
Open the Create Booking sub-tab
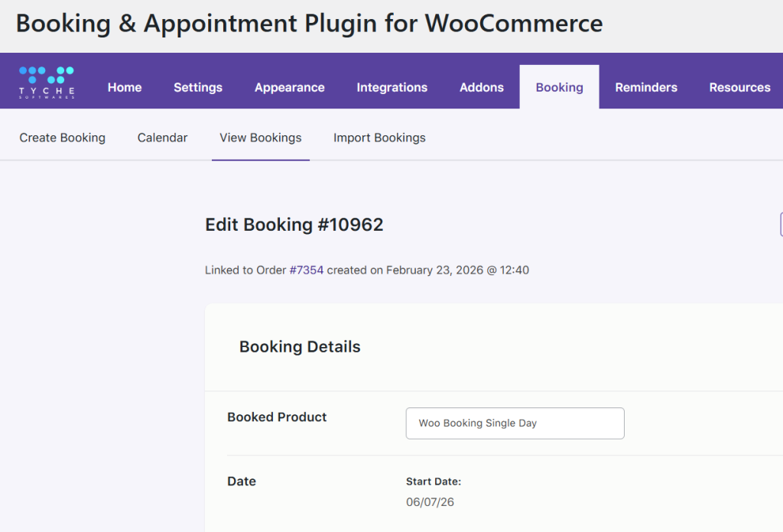click(x=63, y=138)
